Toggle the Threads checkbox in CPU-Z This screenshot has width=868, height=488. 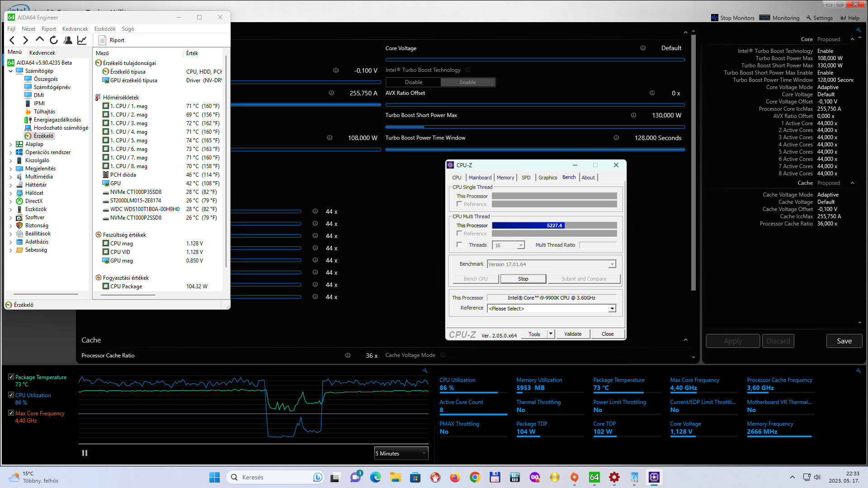click(x=459, y=245)
